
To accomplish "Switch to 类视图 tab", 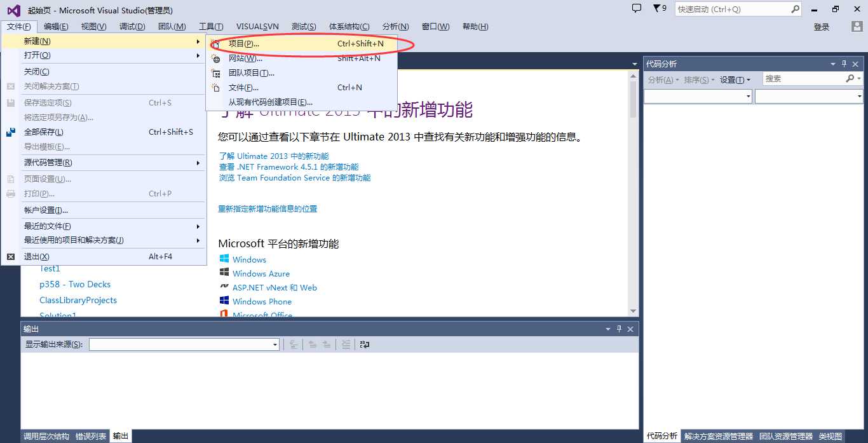I will click(x=831, y=436).
